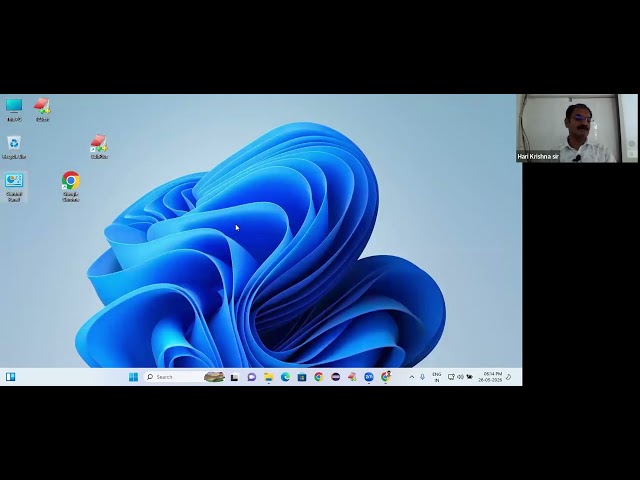Open the Control Panel desktop icon
The height and width of the screenshot is (480, 640).
(14, 187)
